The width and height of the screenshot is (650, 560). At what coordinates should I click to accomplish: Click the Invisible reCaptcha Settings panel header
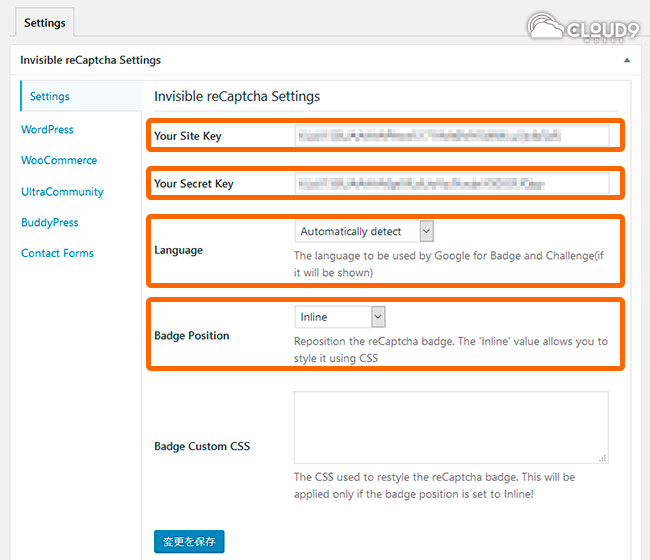pyautogui.click(x=90, y=60)
